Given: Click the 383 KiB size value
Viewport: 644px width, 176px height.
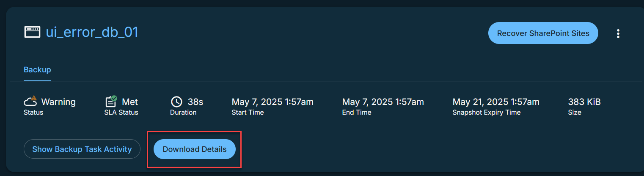Looking at the screenshot, I should tap(584, 102).
